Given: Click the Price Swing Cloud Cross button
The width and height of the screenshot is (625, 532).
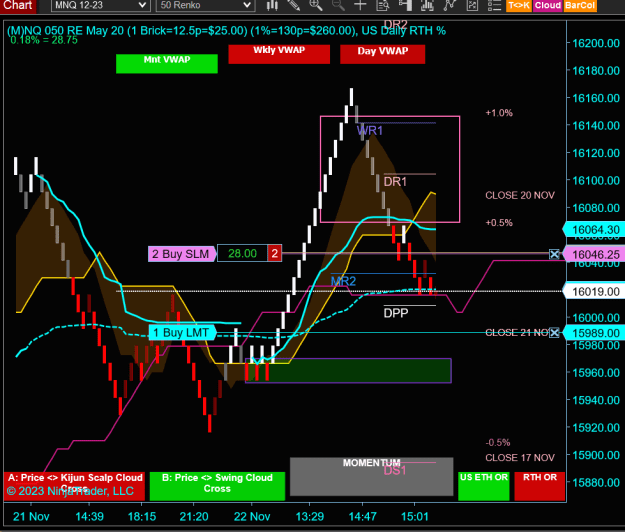Looking at the screenshot, I should click(217, 486).
